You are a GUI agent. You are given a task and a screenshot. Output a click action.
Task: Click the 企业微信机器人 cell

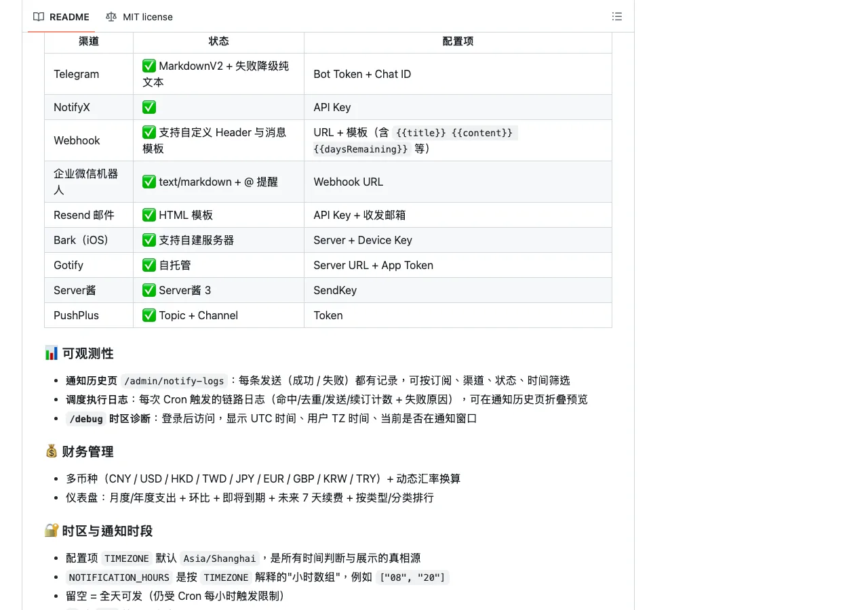point(89,182)
